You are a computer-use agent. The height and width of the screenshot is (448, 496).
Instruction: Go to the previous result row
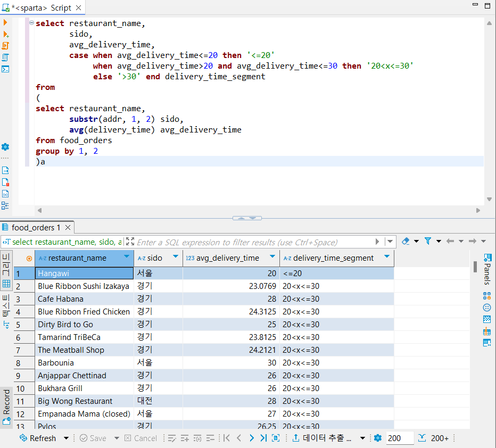click(239, 438)
